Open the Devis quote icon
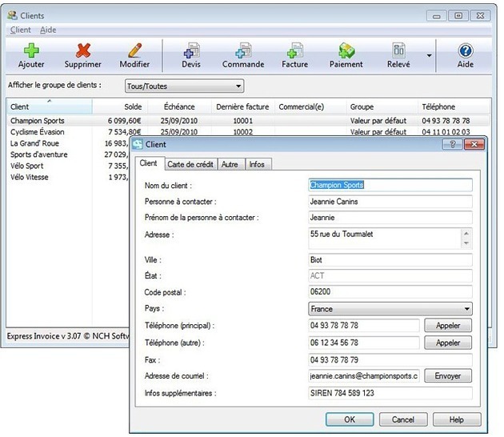The height and width of the screenshot is (437, 504). pyautogui.click(x=191, y=51)
